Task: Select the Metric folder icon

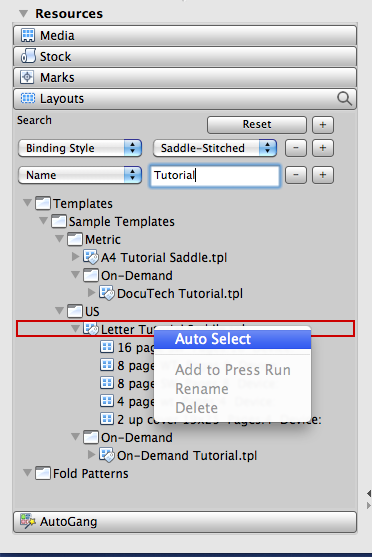Action: tap(75, 239)
